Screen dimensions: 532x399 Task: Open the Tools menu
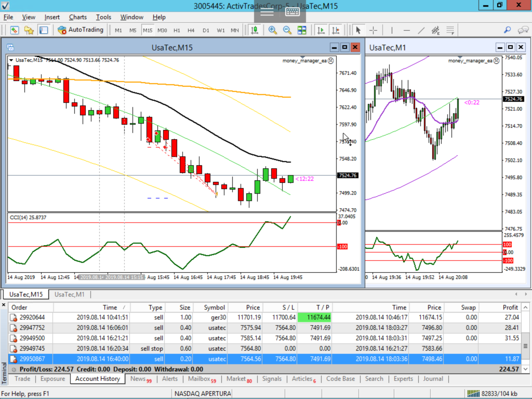click(103, 17)
